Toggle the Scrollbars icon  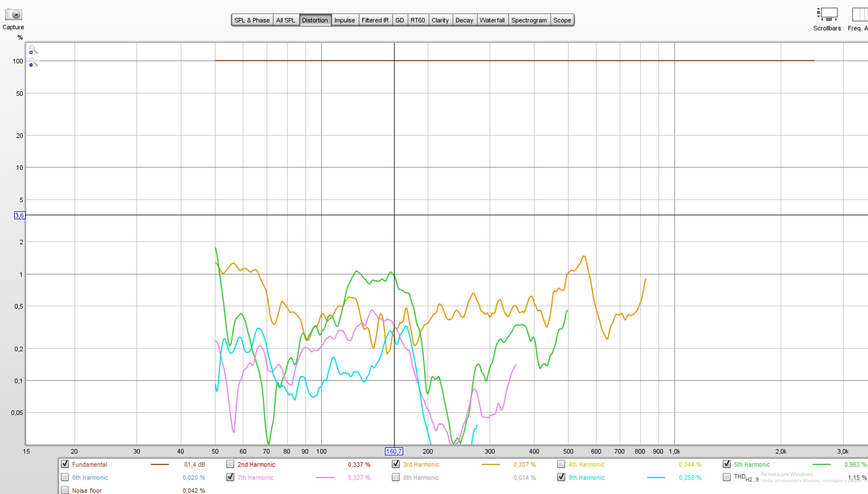pyautogui.click(x=827, y=15)
